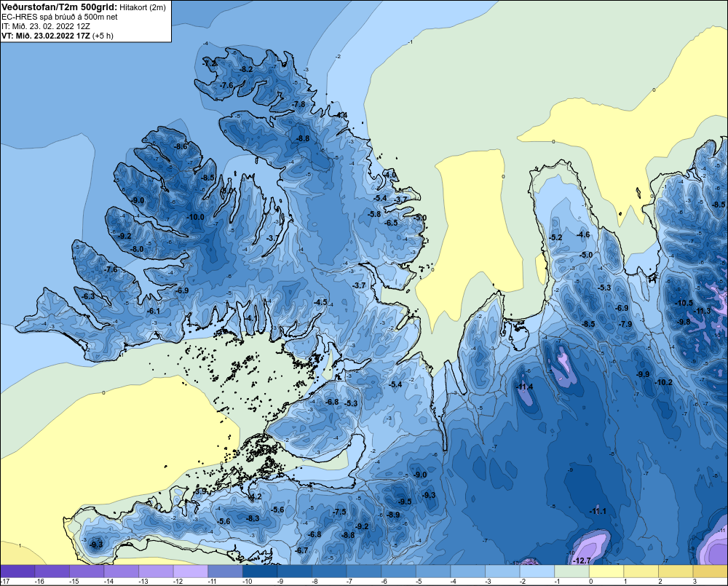Click the -10.2 temperature label
Viewport: 728px width, 586px height.
(x=663, y=382)
